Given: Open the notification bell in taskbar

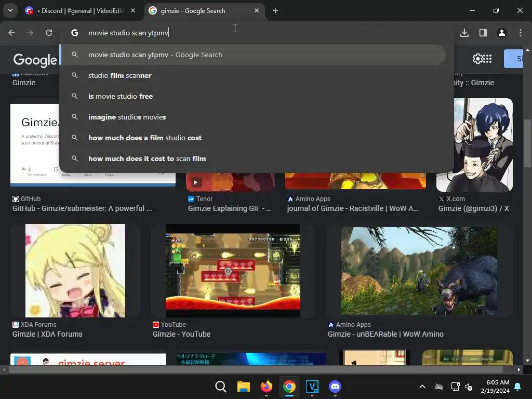Looking at the screenshot, I should tap(518, 387).
